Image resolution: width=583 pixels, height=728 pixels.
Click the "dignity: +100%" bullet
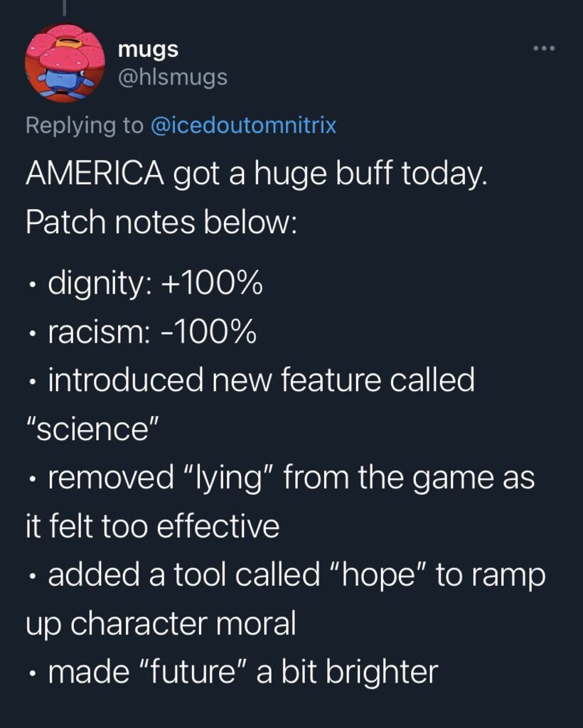[x=155, y=284]
